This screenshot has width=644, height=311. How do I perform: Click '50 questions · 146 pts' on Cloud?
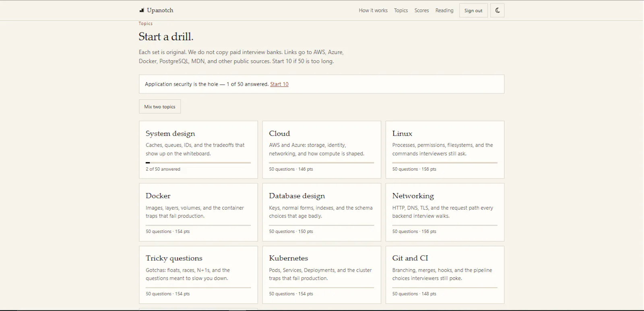tap(291, 169)
